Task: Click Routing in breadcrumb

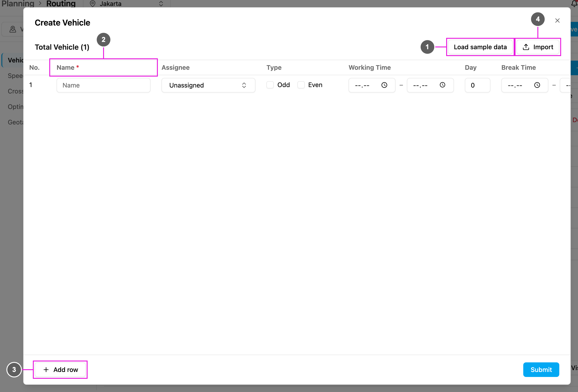Action: [61, 4]
